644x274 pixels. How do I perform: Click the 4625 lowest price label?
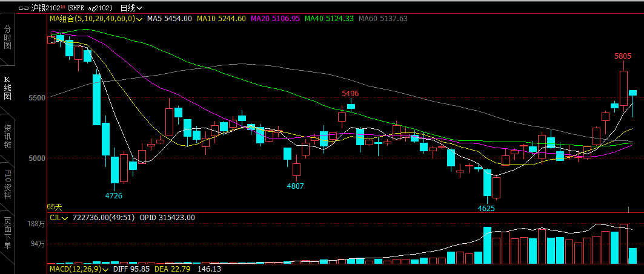tap(486, 208)
